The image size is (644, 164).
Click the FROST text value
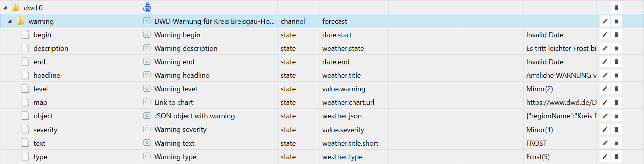coord(536,143)
